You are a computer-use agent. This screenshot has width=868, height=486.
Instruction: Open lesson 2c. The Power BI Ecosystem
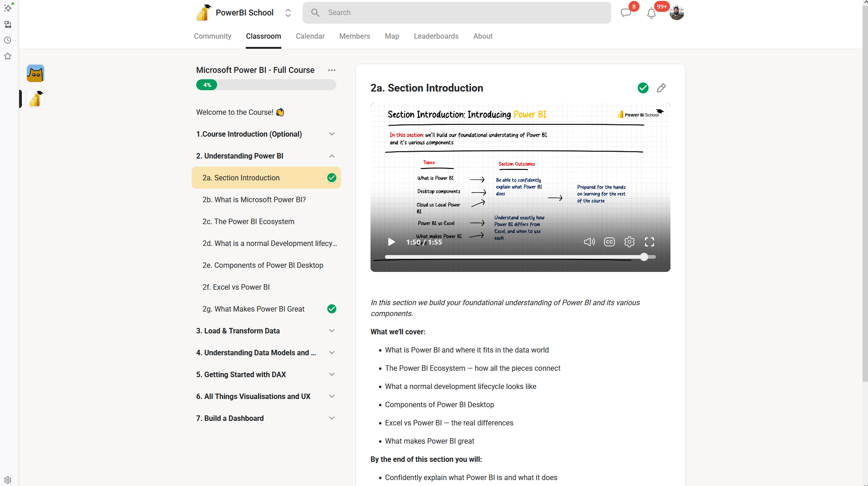[266, 221]
